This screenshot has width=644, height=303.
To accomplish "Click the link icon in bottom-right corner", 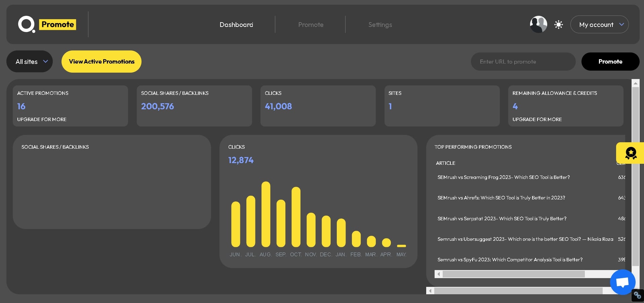I will click(638, 295).
